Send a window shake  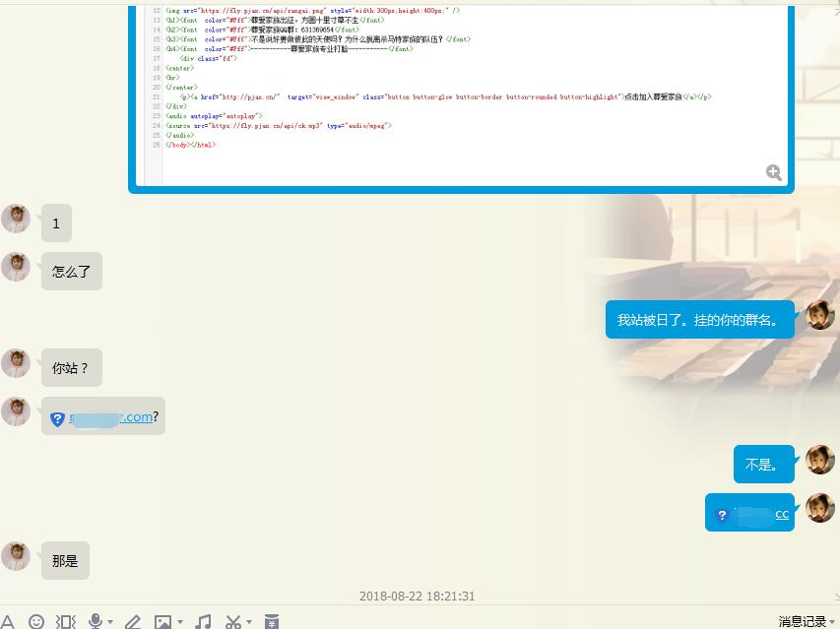pos(66,621)
